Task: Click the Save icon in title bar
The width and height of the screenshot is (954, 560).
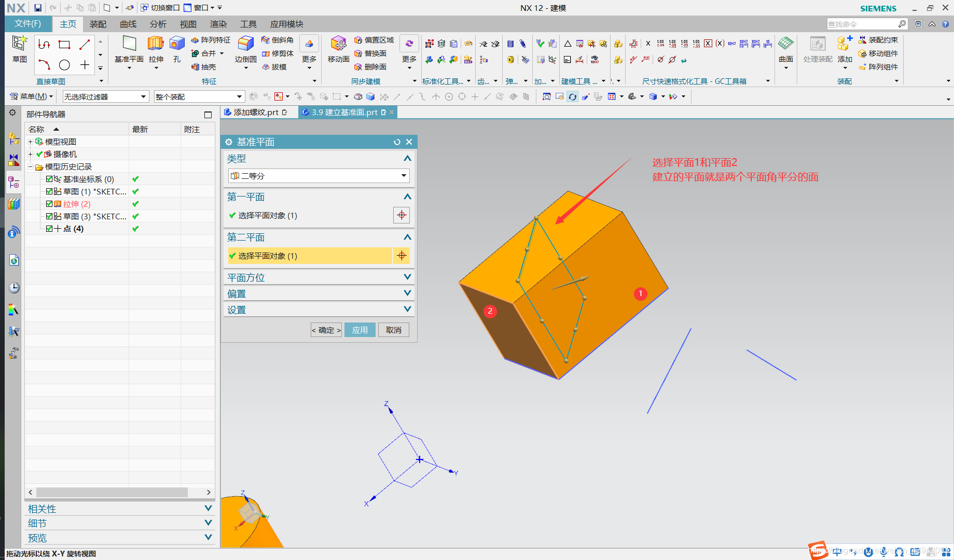Action: coord(38,8)
